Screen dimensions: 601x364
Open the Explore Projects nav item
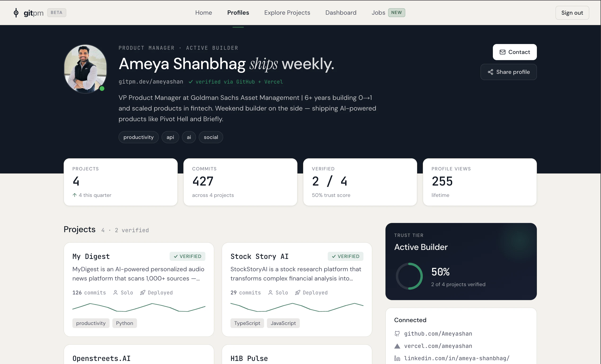coord(287,13)
